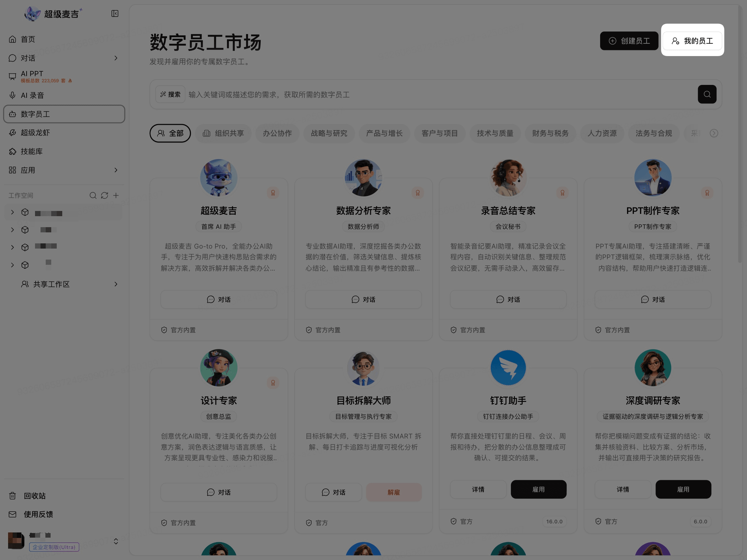Click the 企业定制版(Ultra) plan badge
Viewport: 747px width, 560px height.
tap(54, 547)
